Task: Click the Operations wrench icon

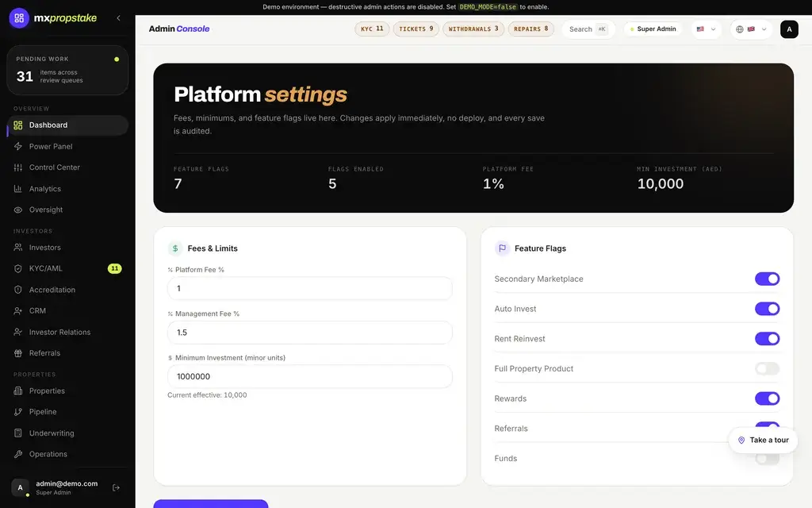Action: coord(18,454)
